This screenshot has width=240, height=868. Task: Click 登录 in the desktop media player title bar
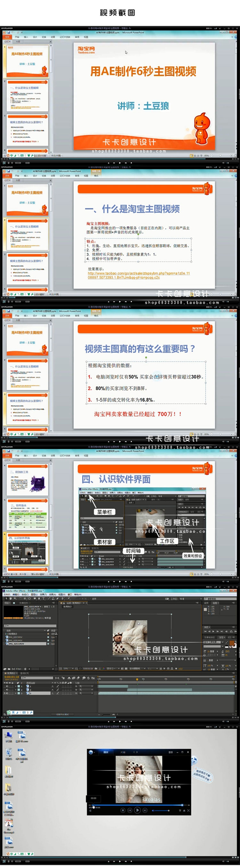click(x=170, y=752)
